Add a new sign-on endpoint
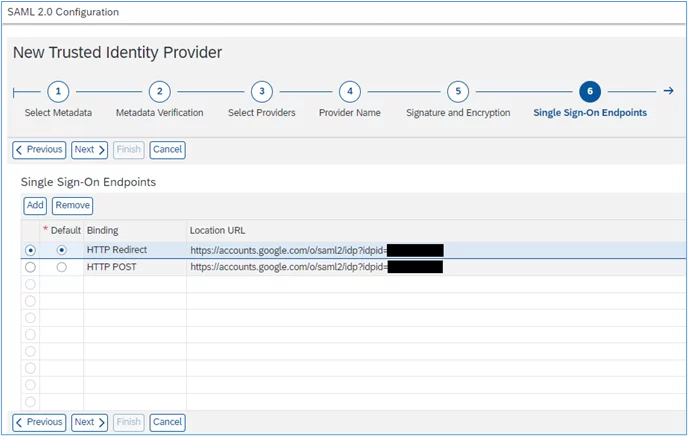 pos(35,206)
